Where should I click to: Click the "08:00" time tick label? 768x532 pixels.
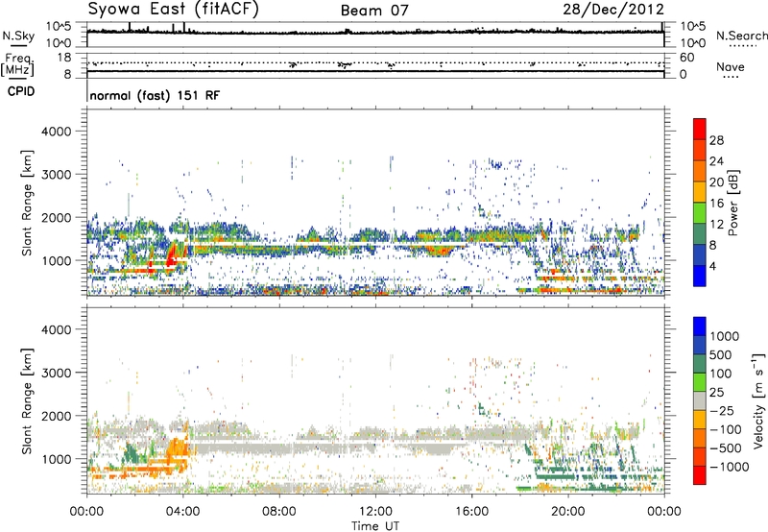pos(279,512)
